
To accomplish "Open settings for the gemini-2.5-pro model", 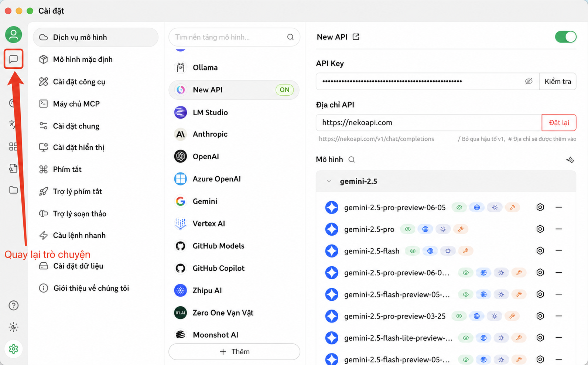I will tap(540, 229).
